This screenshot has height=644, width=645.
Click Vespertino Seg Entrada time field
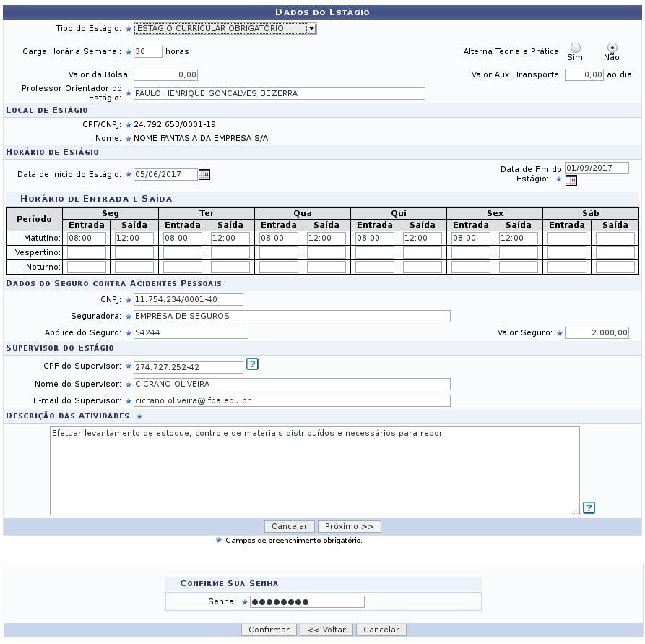tap(87, 252)
